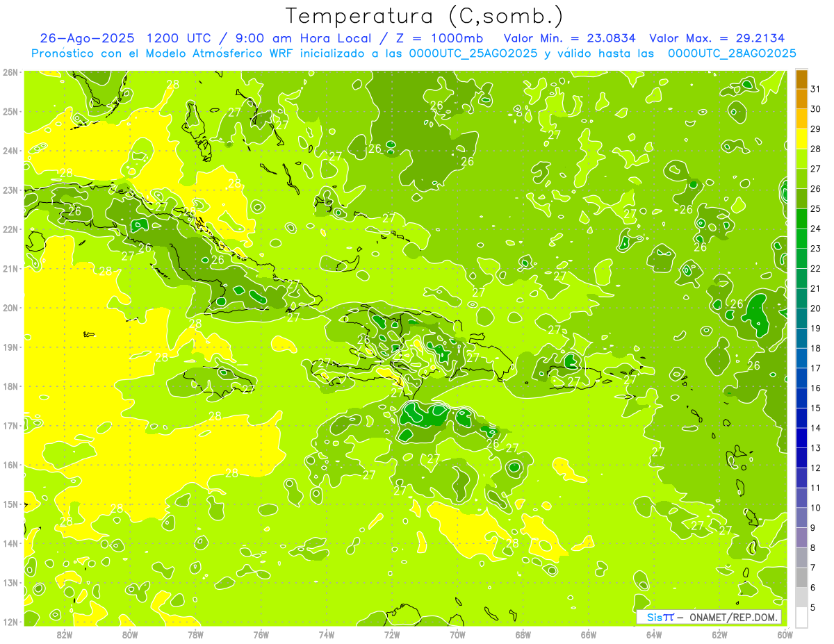Click the color scale's "10" label
The image size is (834, 644).
point(816,508)
